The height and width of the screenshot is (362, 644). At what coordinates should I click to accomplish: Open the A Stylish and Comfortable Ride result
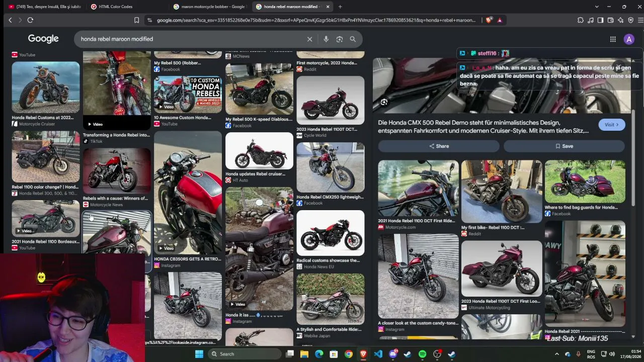[x=330, y=300]
